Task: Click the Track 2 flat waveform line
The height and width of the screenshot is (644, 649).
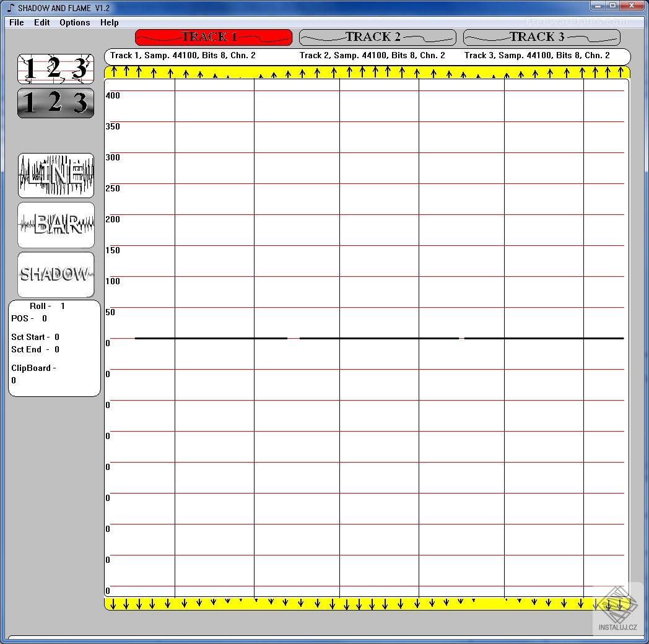Action: 379,339
